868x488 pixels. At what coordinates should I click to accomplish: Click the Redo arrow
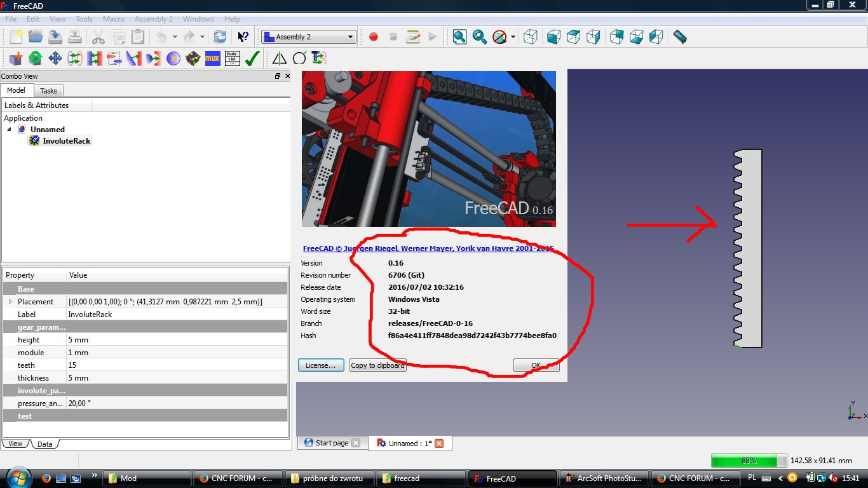(x=189, y=37)
